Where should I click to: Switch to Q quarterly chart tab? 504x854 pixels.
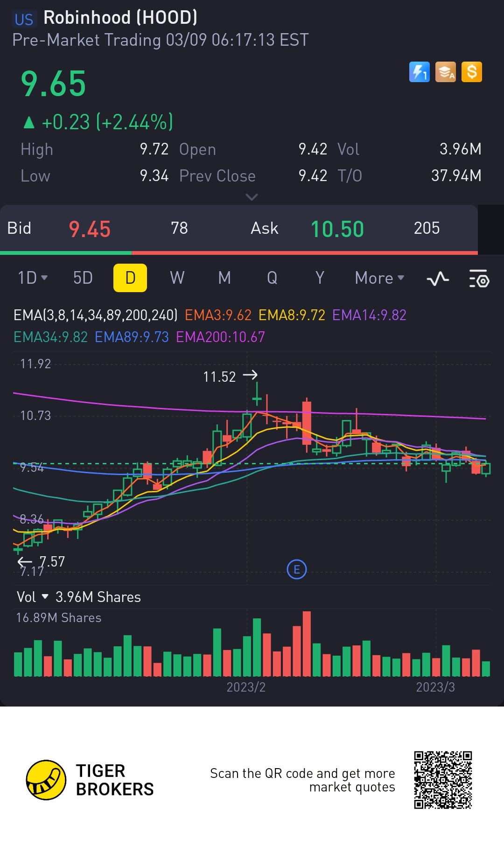click(272, 278)
